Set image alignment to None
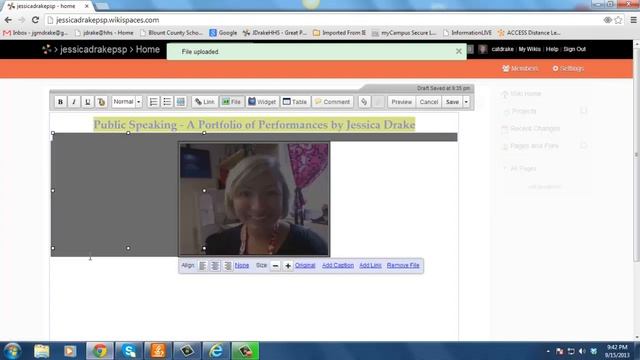Viewport: 640px width, 360px height. tap(242, 265)
